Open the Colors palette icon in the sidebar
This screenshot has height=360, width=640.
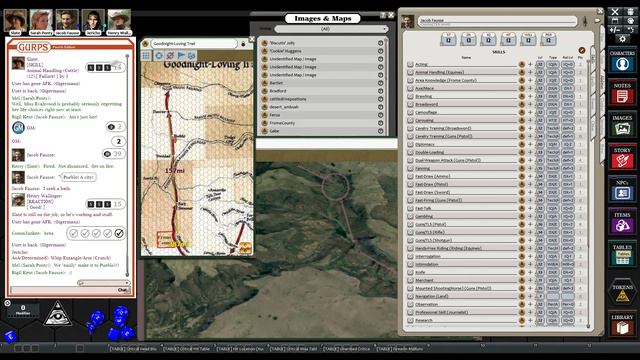630,21
